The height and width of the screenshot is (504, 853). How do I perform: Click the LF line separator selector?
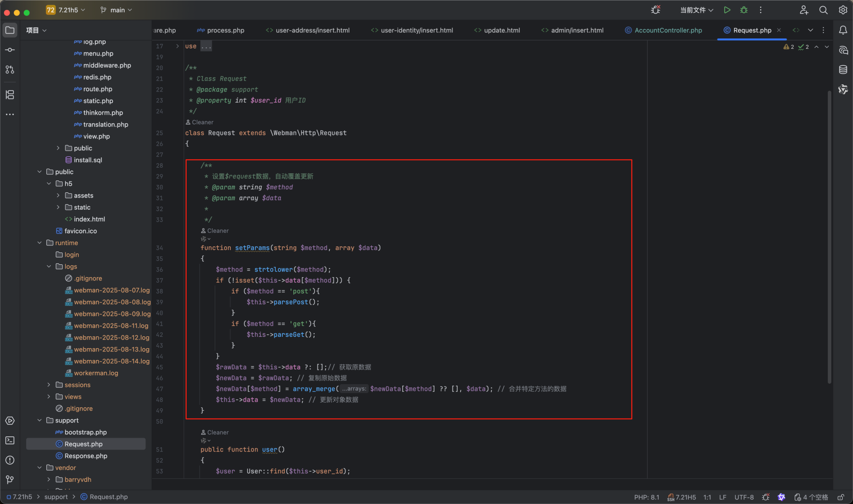(x=723, y=497)
